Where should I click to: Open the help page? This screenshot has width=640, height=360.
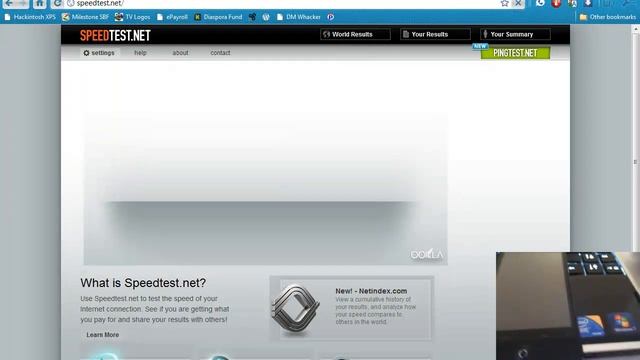[x=140, y=53]
